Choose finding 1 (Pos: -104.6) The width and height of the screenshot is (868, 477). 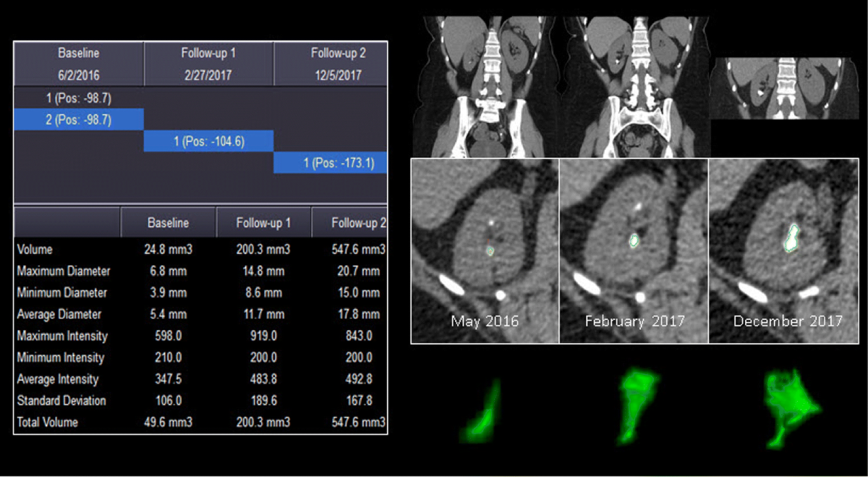[x=208, y=141]
